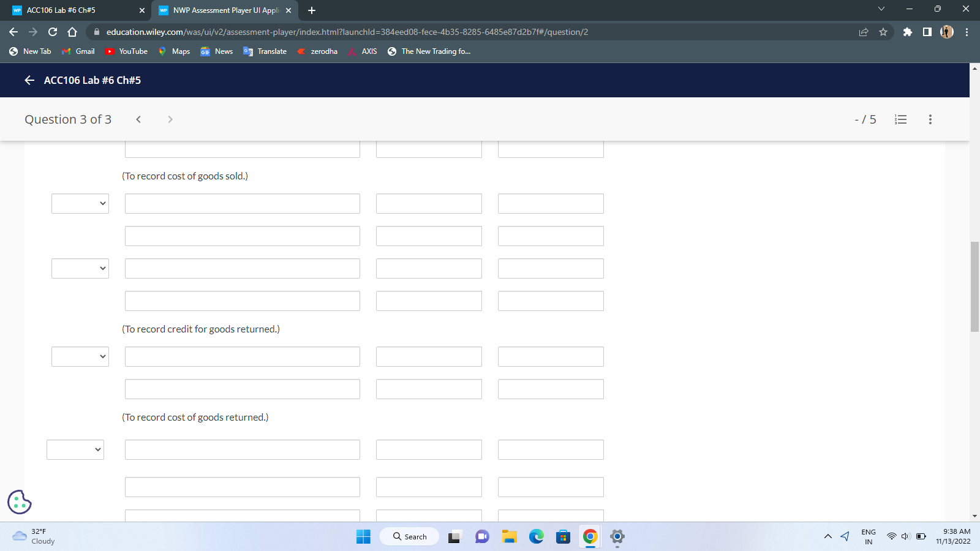The width and height of the screenshot is (980, 551).
Task: Expand hidden icons chevron in the system tray
Action: tap(827, 536)
